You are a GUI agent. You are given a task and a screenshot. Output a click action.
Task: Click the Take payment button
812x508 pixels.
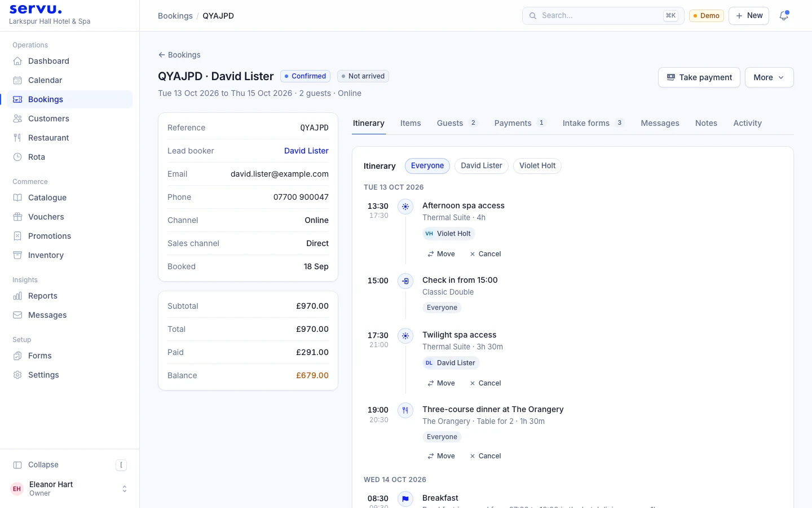699,77
